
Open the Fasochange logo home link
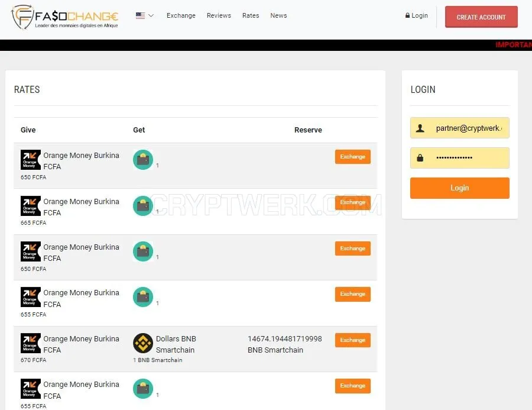pos(65,17)
